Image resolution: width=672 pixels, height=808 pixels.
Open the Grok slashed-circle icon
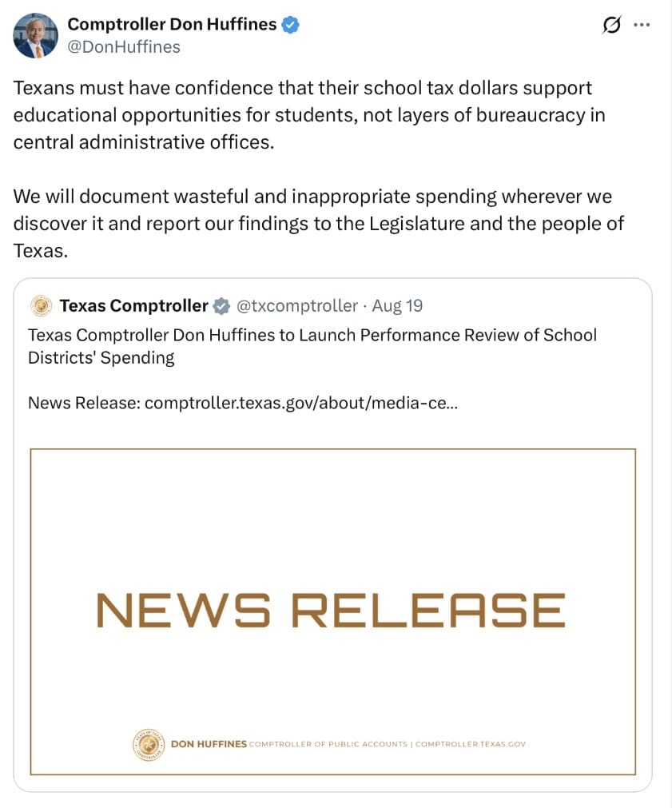pos(611,24)
